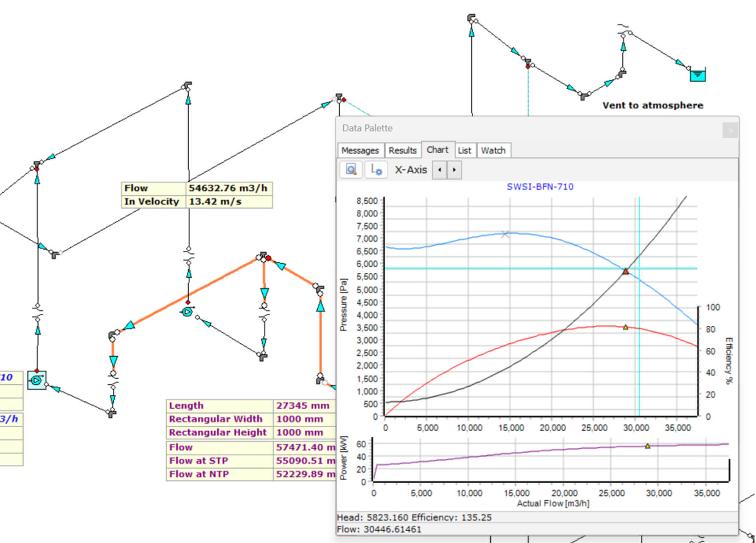Click the chart zoom magnifier icon
The width and height of the screenshot is (756, 543).
point(351,170)
